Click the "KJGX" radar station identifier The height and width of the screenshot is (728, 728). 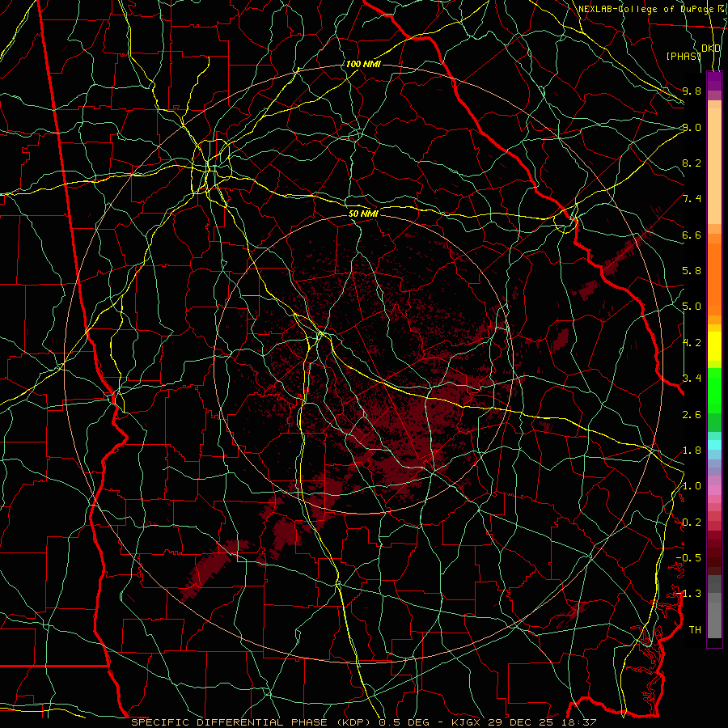click(466, 722)
